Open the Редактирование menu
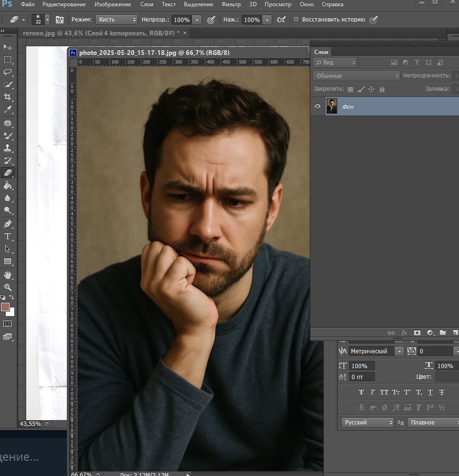 click(x=64, y=4)
